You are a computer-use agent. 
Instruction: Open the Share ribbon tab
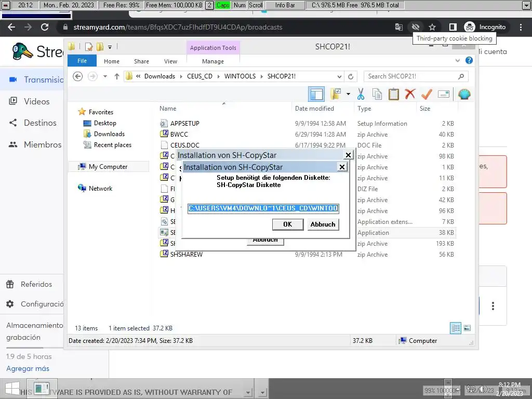[141, 61]
